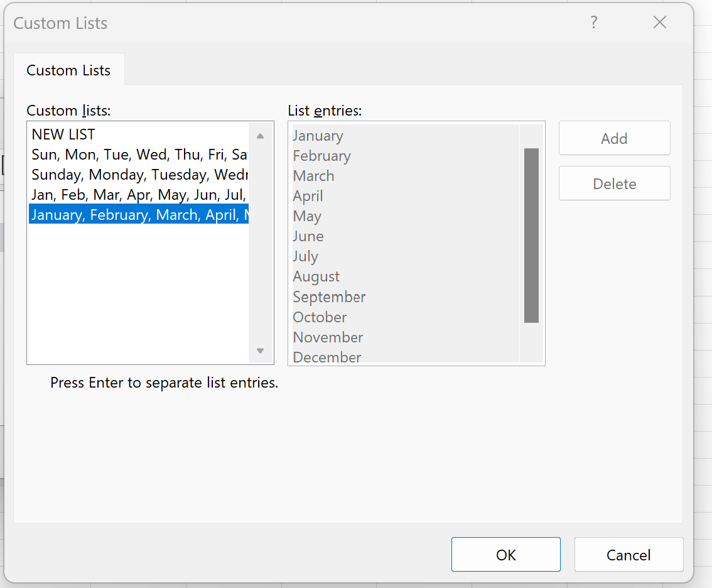Click the Help question mark icon

click(593, 22)
